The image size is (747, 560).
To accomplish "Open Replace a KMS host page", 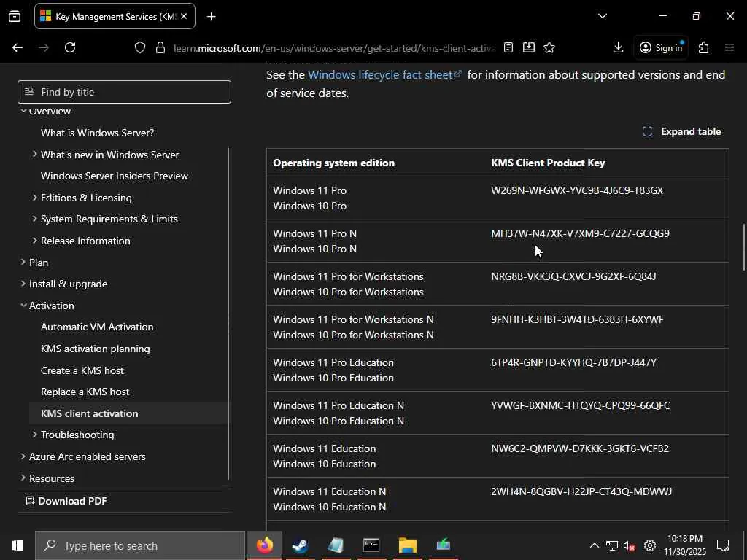I will click(x=85, y=392).
